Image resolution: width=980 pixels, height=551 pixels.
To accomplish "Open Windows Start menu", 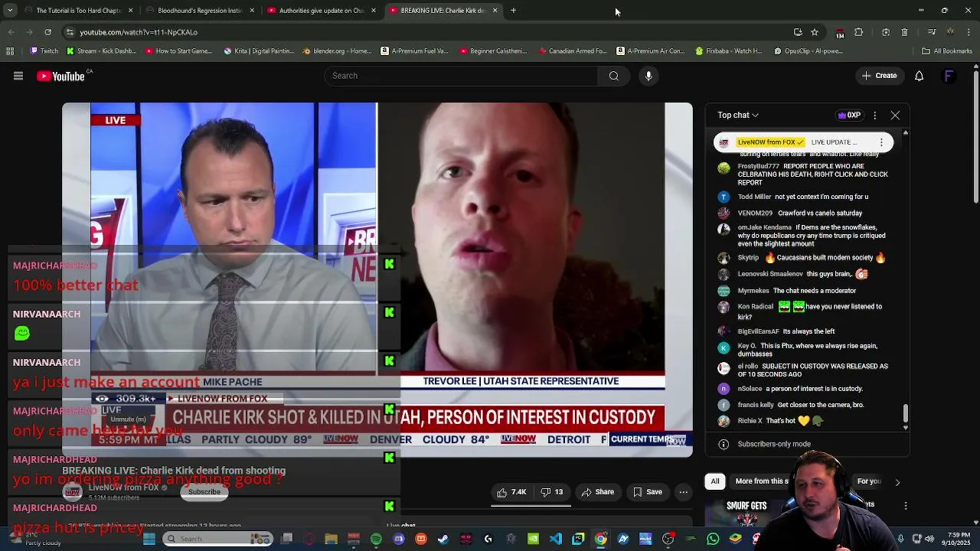I will pos(149,539).
